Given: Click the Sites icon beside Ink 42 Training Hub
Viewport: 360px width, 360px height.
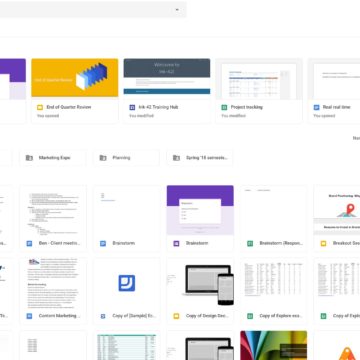Looking at the screenshot, I should [x=132, y=107].
